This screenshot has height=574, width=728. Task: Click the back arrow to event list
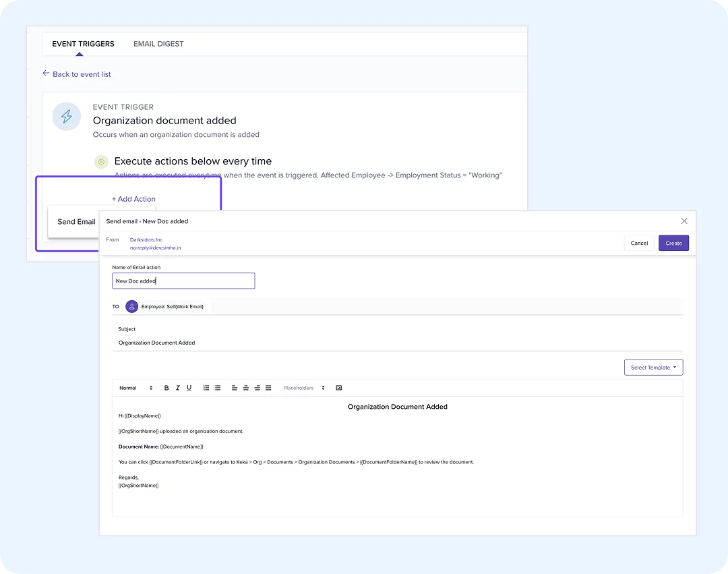46,74
